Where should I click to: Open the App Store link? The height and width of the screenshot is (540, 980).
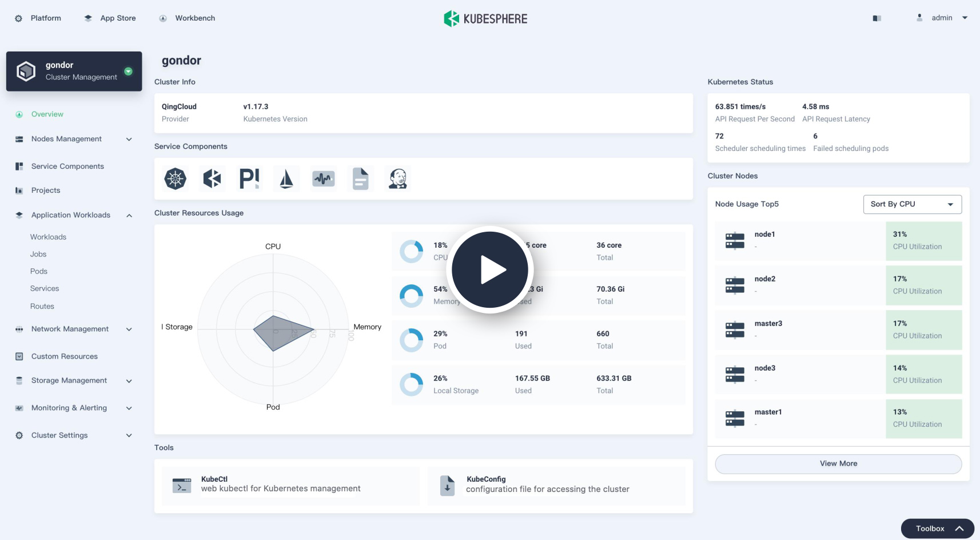pyautogui.click(x=118, y=18)
